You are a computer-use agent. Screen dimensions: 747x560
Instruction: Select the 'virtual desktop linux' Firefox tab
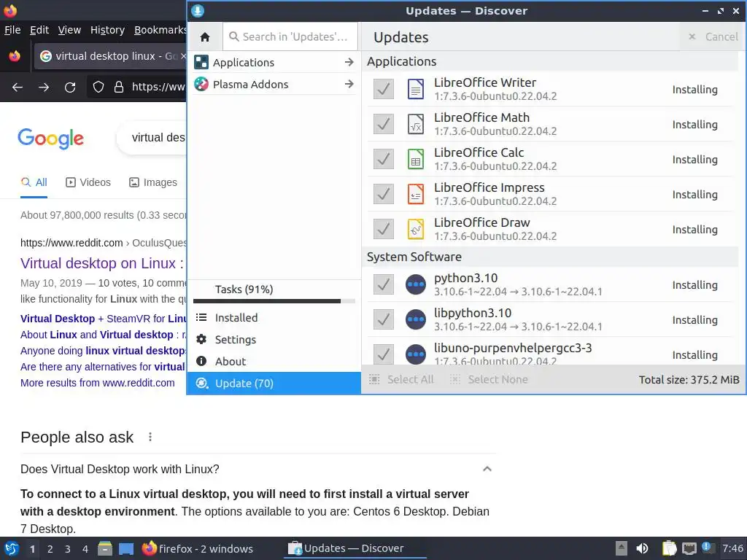(111, 56)
